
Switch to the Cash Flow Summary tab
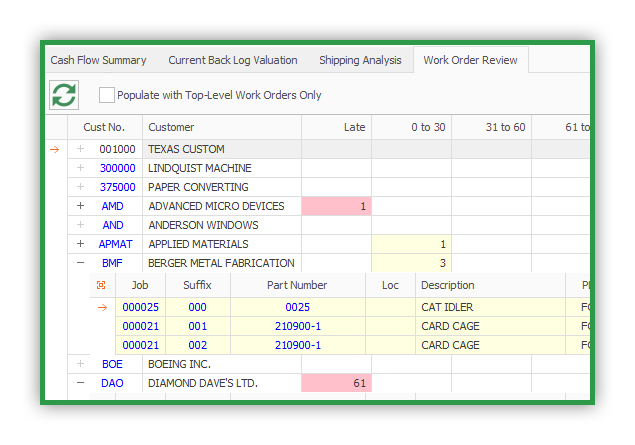(x=98, y=60)
